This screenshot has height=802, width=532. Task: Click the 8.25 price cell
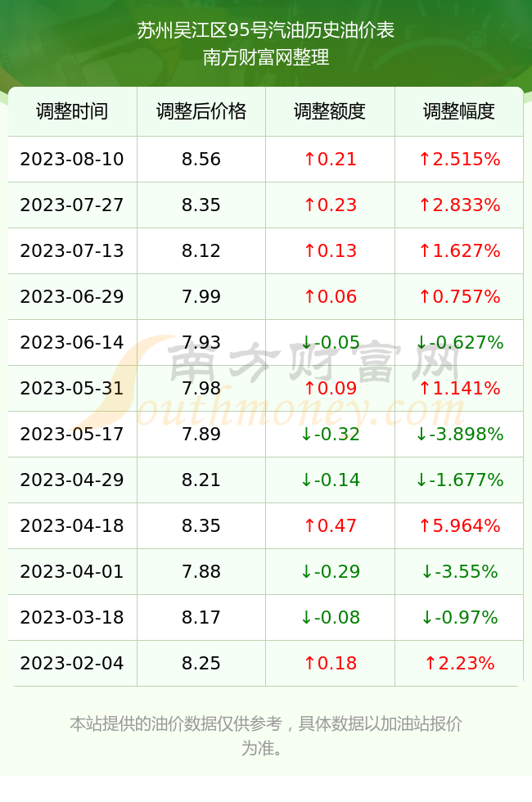[201, 663]
